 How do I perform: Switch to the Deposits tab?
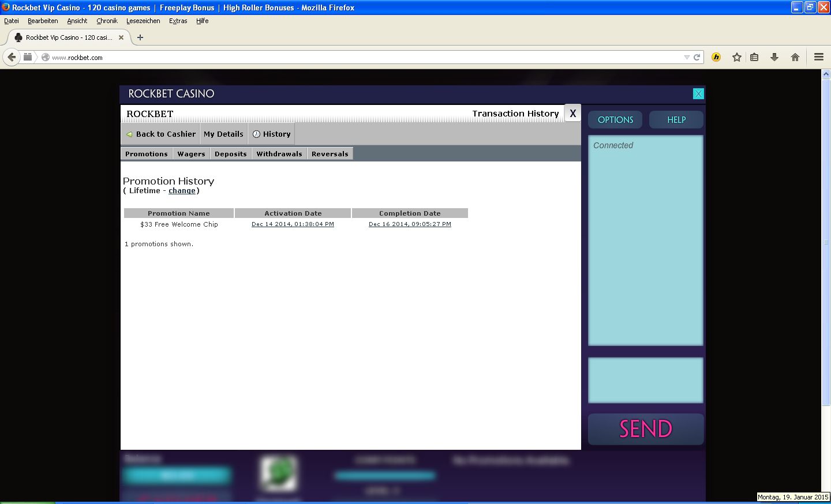click(231, 154)
